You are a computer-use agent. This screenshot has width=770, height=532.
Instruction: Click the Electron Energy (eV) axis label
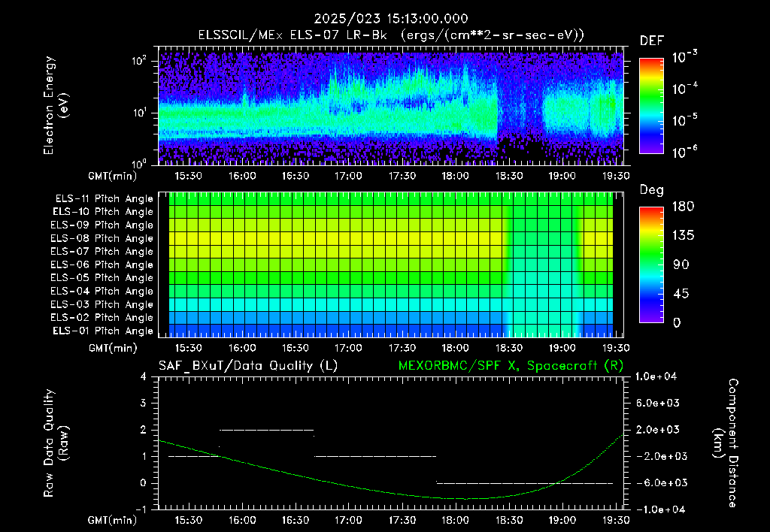coord(56,105)
